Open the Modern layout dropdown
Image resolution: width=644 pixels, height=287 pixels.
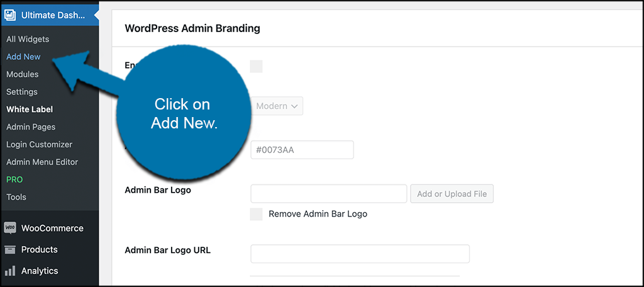coord(277,106)
